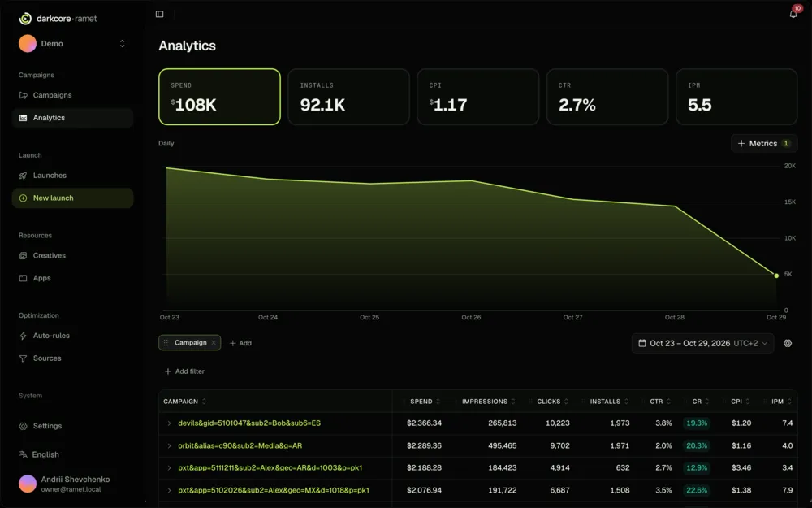Screen dimensions: 812x508
Task: Click the language translate icon
Action: [23, 454]
